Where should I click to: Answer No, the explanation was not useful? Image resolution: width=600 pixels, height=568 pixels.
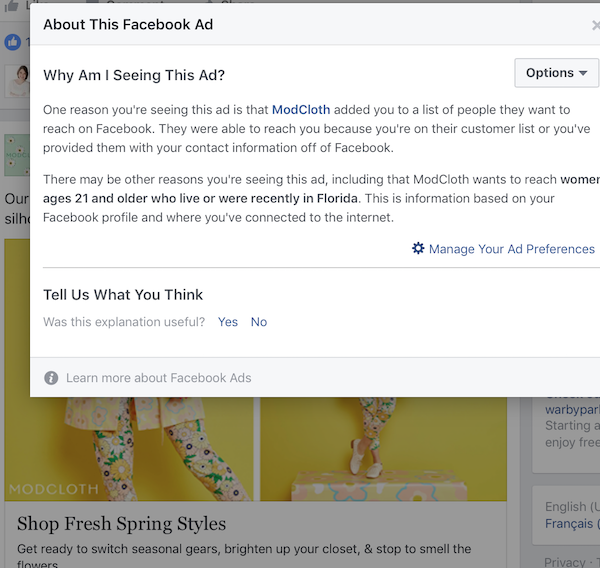[259, 322]
